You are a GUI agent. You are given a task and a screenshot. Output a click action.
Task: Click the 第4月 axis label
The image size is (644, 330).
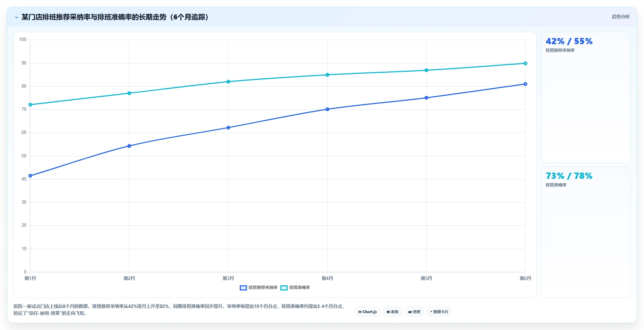click(327, 278)
